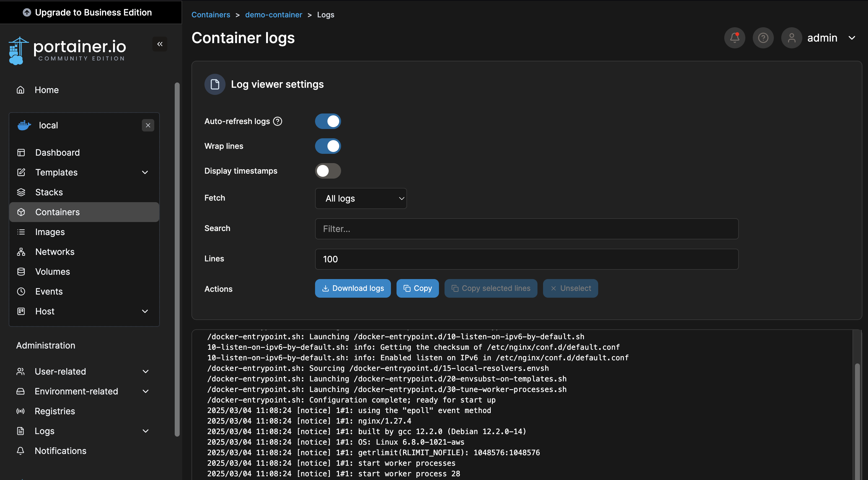Screen dimensions: 868x480
Task: Click the Host trello-style icon
Action: point(21,311)
